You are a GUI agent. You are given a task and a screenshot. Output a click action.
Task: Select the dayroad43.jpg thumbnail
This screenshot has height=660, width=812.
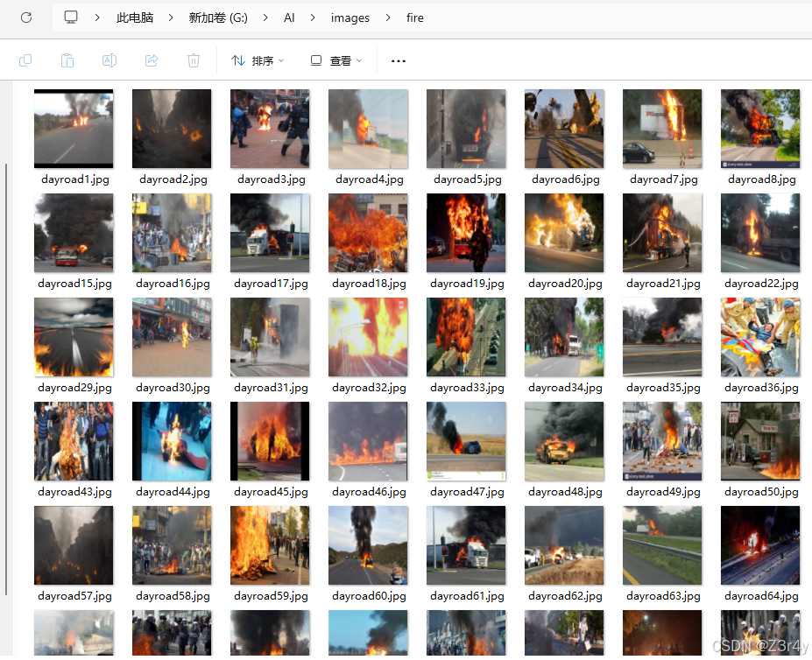pos(74,441)
